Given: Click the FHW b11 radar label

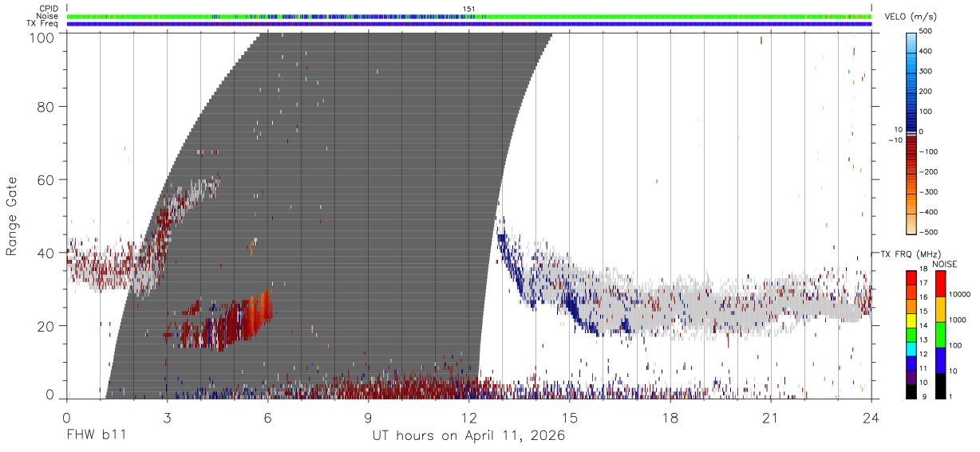Looking at the screenshot, I should coord(96,435).
